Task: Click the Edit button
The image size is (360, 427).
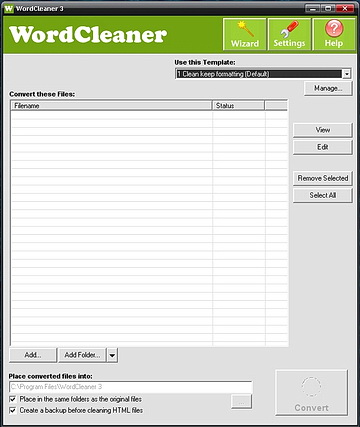Action: [x=322, y=147]
